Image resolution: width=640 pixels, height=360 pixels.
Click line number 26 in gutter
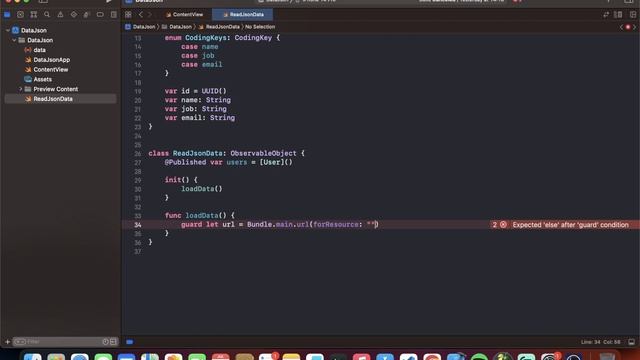pyautogui.click(x=138, y=153)
